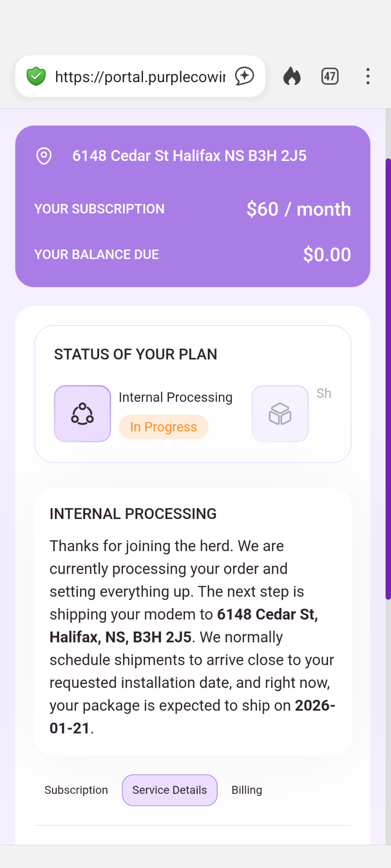Open the browser three-dot menu
391x868 pixels.
point(368,76)
